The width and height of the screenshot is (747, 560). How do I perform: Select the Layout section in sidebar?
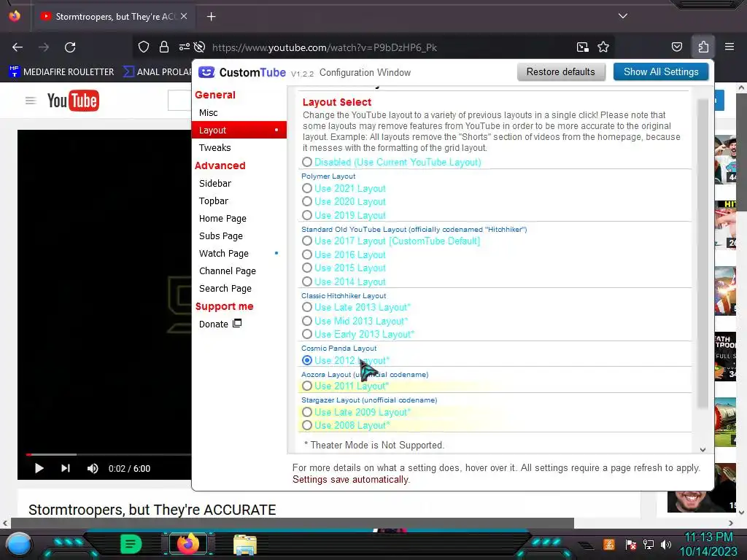(239, 130)
